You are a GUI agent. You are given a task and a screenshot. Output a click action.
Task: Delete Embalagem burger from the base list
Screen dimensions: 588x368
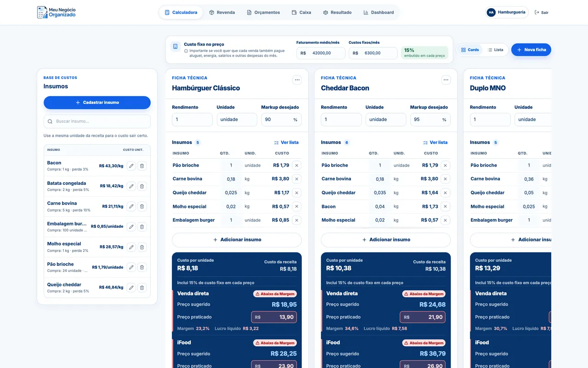click(142, 226)
